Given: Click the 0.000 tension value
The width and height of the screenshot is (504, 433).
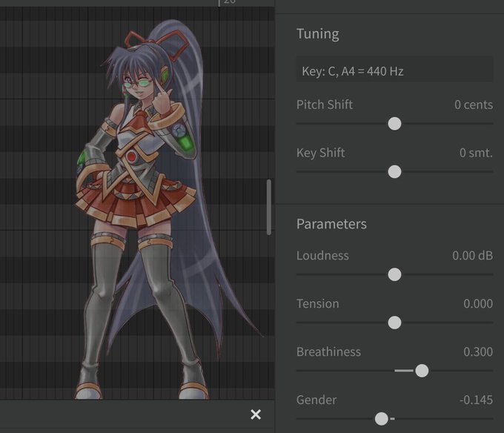Looking at the screenshot, I should [478, 303].
